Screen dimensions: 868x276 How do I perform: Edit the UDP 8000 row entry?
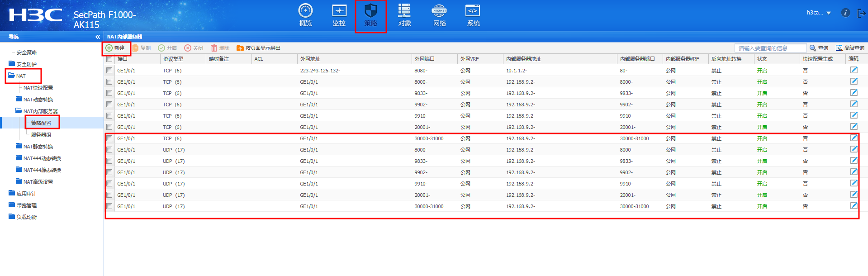pyautogui.click(x=854, y=149)
